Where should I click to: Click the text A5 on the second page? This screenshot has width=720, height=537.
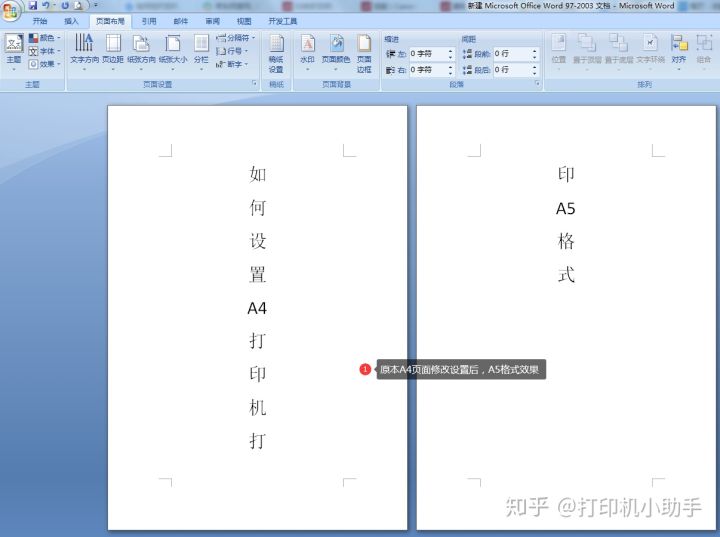pos(566,209)
